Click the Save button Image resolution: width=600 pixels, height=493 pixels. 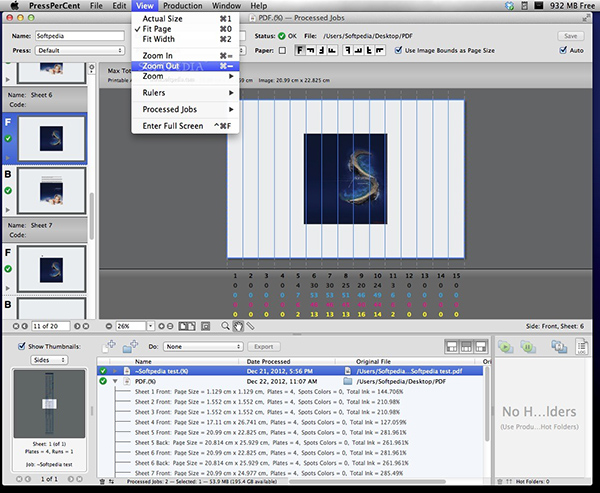pos(571,36)
